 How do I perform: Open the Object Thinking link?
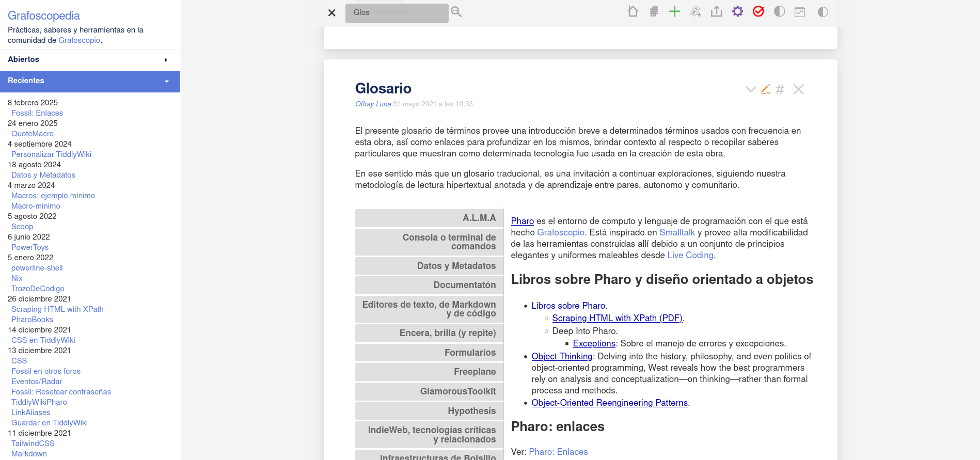point(562,356)
